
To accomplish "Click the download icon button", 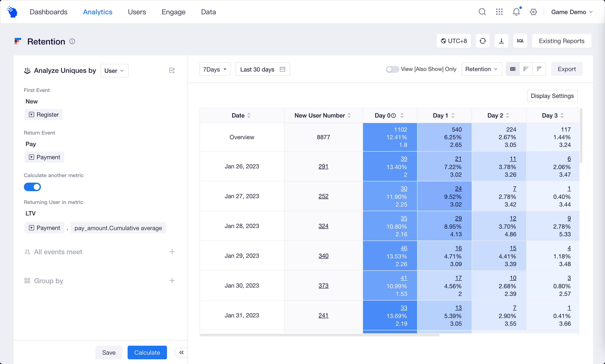I will [501, 41].
